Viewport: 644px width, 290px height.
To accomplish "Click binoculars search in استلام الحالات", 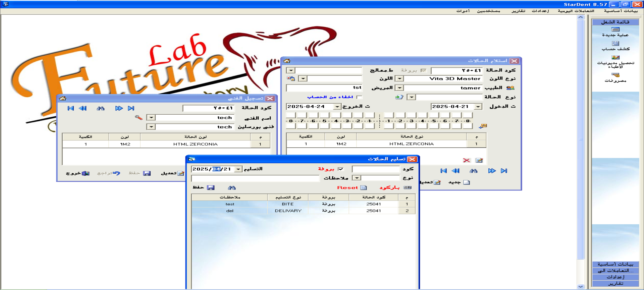I will [x=474, y=171].
